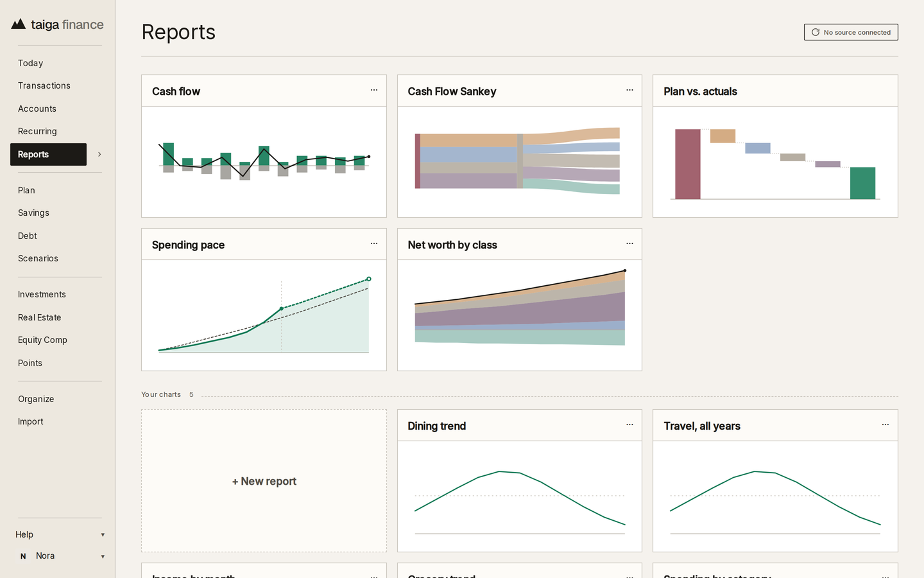
Task: Open the Dining trend line chart
Action: coord(520,496)
